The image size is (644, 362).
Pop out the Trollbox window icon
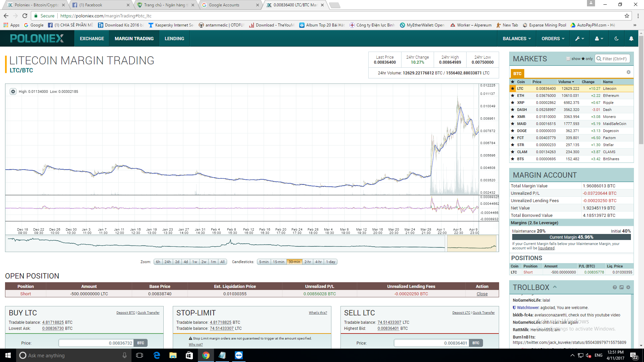pyautogui.click(x=621, y=287)
